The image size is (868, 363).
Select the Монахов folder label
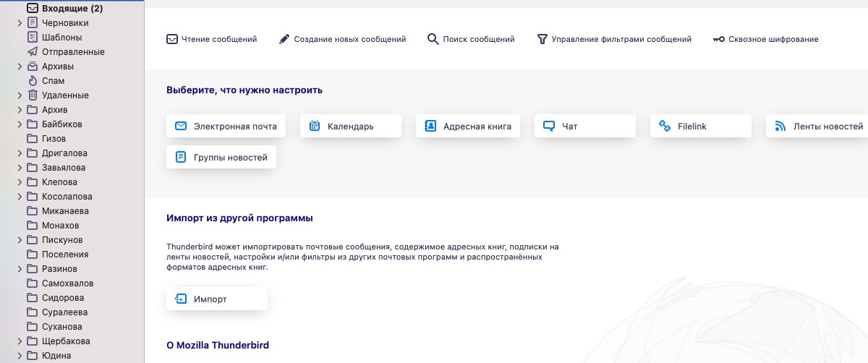(61, 226)
